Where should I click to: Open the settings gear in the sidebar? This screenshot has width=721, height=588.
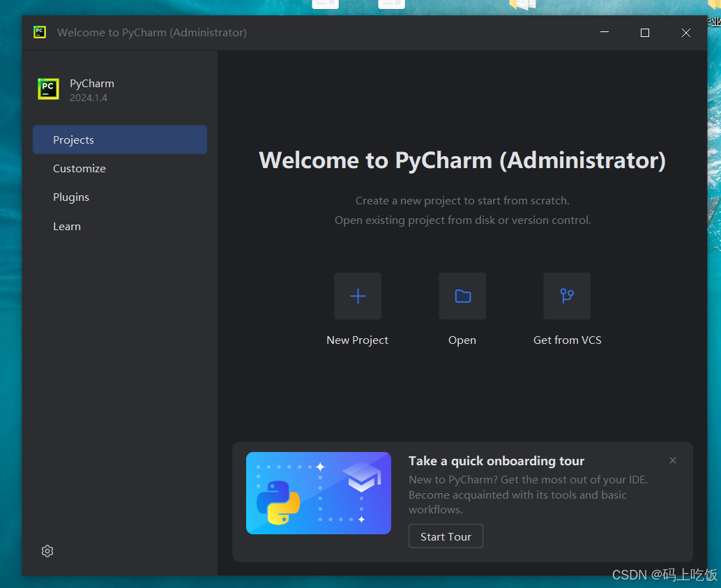coord(47,551)
